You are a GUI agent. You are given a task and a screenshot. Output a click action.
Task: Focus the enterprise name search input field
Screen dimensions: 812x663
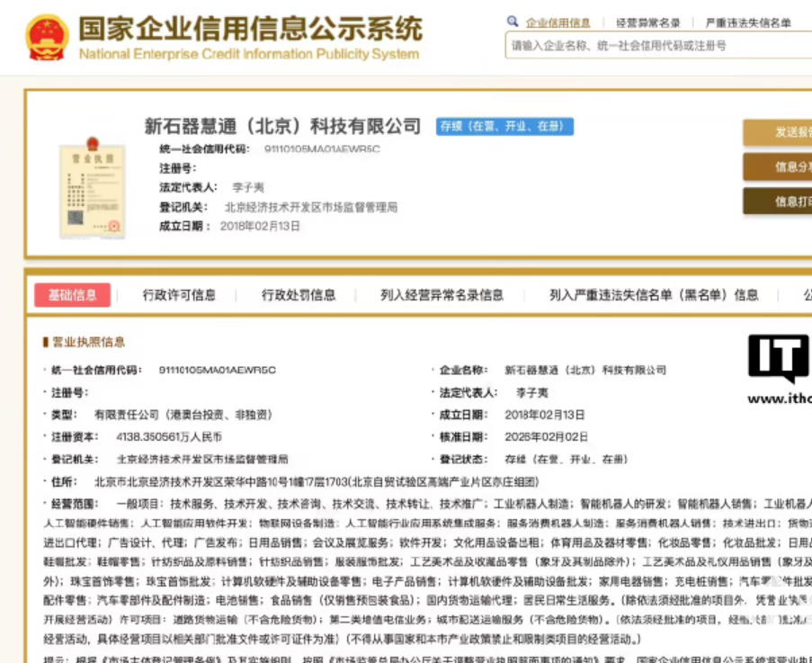tap(656, 45)
